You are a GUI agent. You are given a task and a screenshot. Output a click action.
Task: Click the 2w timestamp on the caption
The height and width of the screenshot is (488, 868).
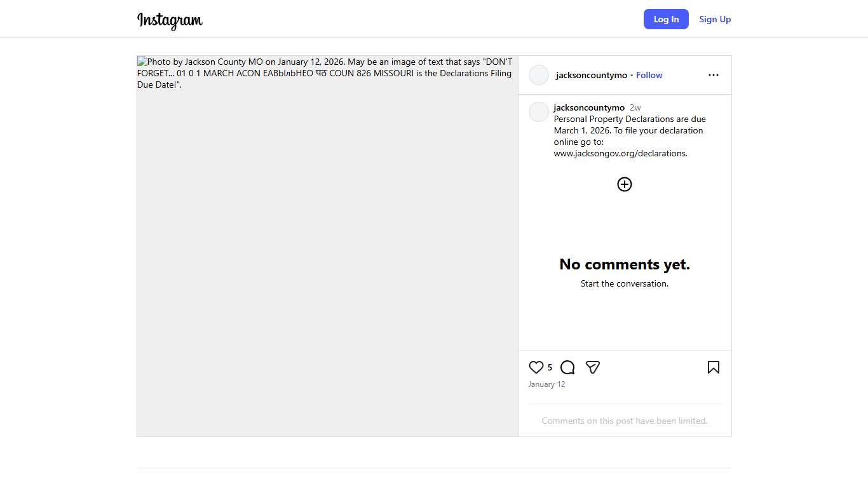tap(635, 107)
